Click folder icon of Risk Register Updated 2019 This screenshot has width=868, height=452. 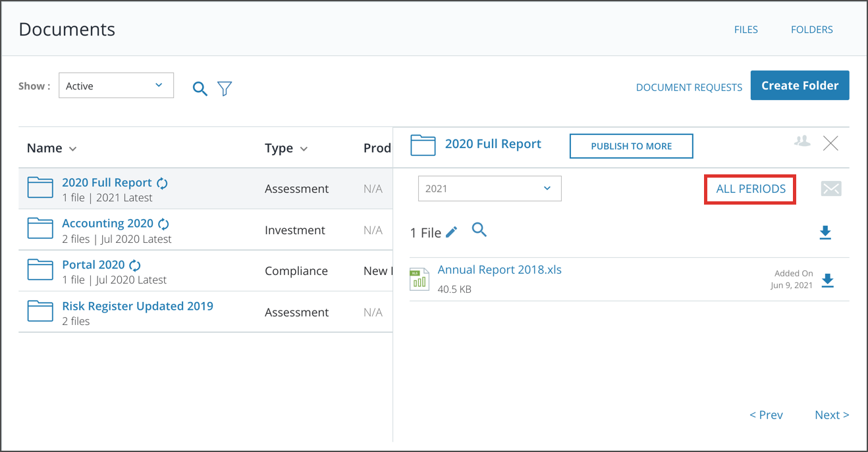[40, 311]
